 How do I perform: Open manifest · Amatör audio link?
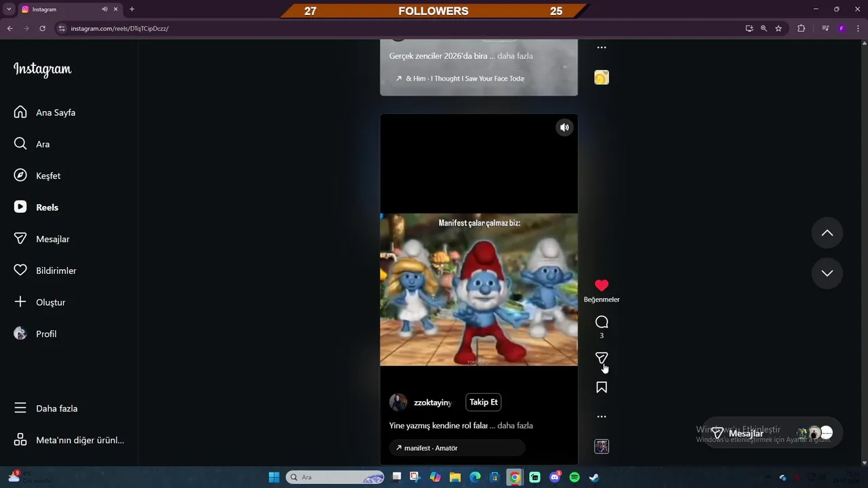click(x=457, y=448)
